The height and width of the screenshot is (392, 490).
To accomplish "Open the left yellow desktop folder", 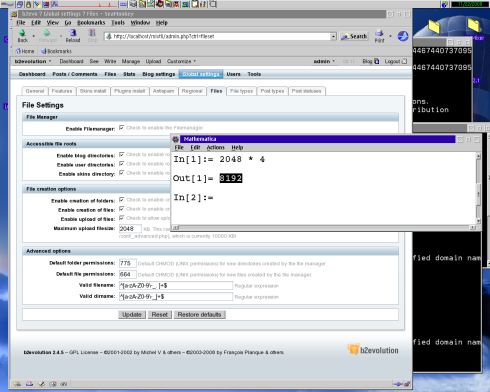I will (434, 27).
